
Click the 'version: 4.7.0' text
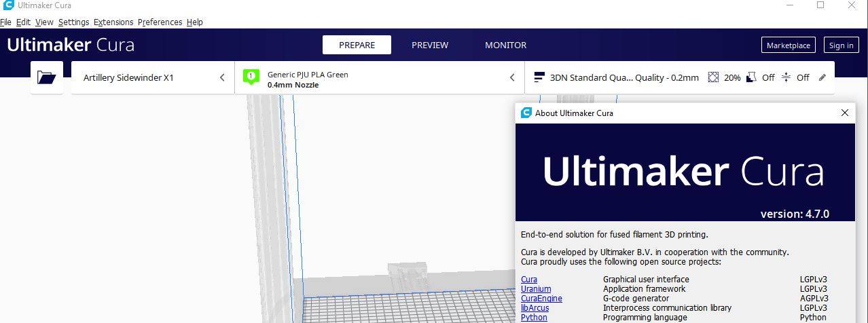(795, 214)
